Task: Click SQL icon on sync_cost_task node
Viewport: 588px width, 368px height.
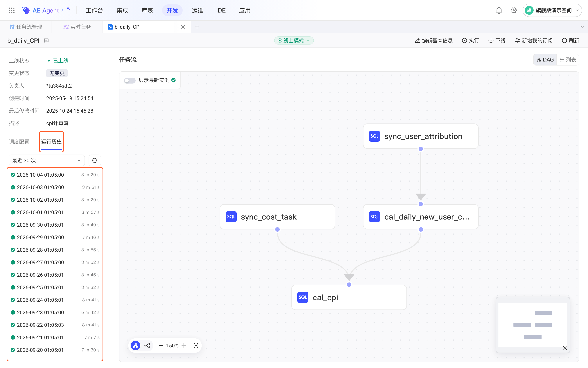Action: [231, 217]
